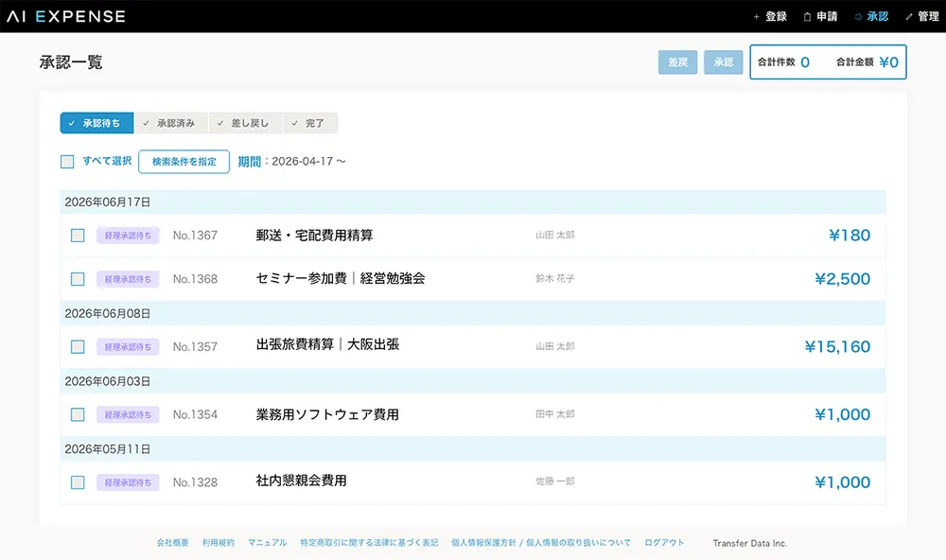
Task: Switch to the 承認済み tab
Action: [x=170, y=123]
